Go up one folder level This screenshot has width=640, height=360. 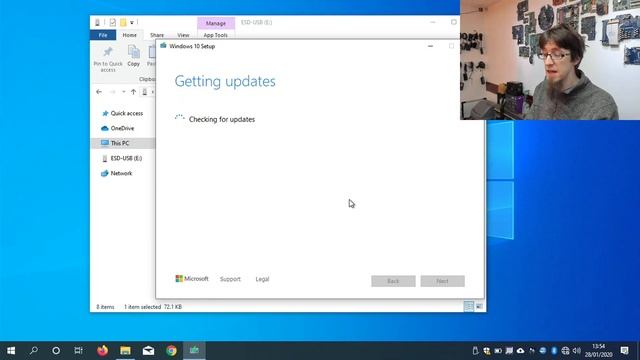click(x=133, y=92)
